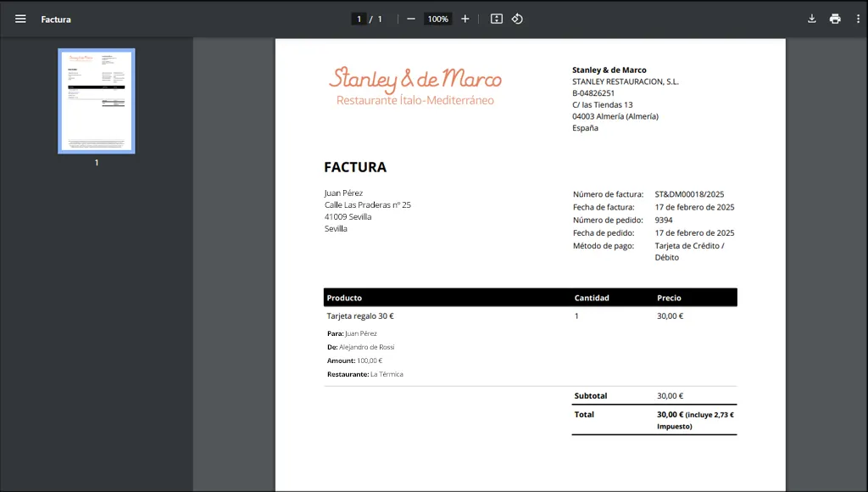Open the more actions menu
This screenshot has height=492, width=868.
pos(858,19)
